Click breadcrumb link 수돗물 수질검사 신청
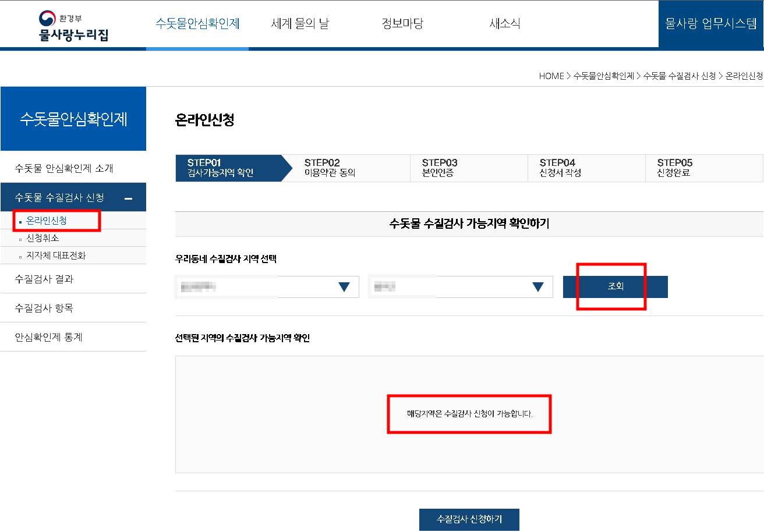Image resolution: width=764 pixels, height=532 pixels. click(x=679, y=76)
